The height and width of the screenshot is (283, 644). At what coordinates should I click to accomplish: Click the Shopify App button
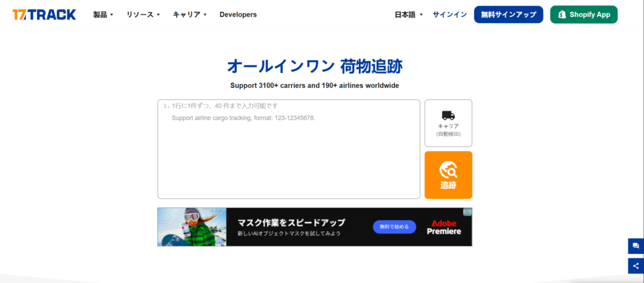click(x=583, y=14)
